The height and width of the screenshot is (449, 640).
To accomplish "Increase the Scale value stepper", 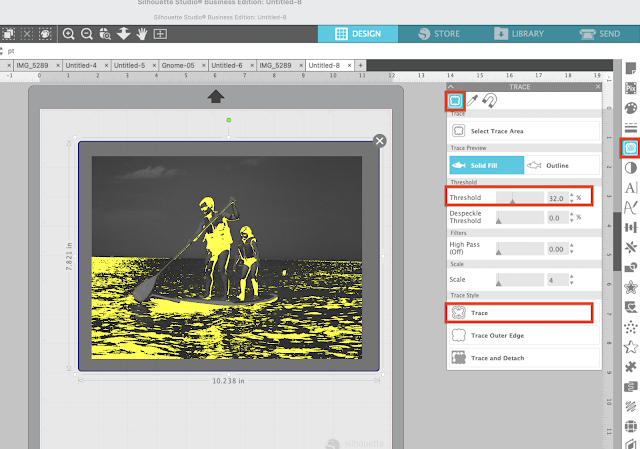I will (571, 277).
